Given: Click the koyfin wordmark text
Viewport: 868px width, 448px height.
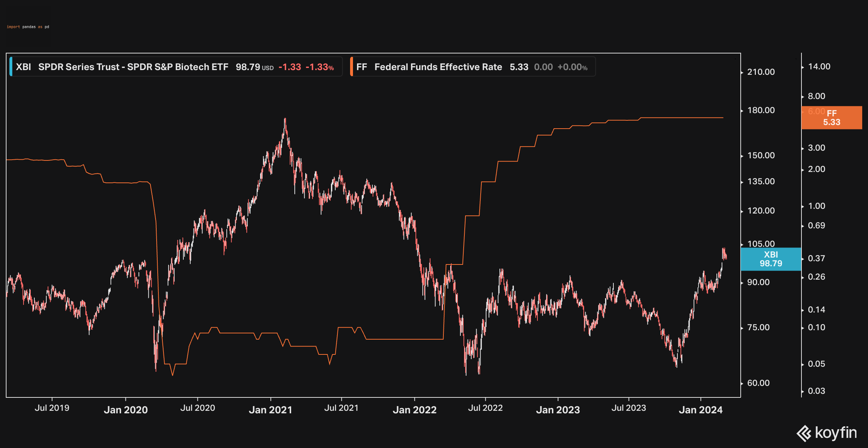Looking at the screenshot, I should point(836,432).
